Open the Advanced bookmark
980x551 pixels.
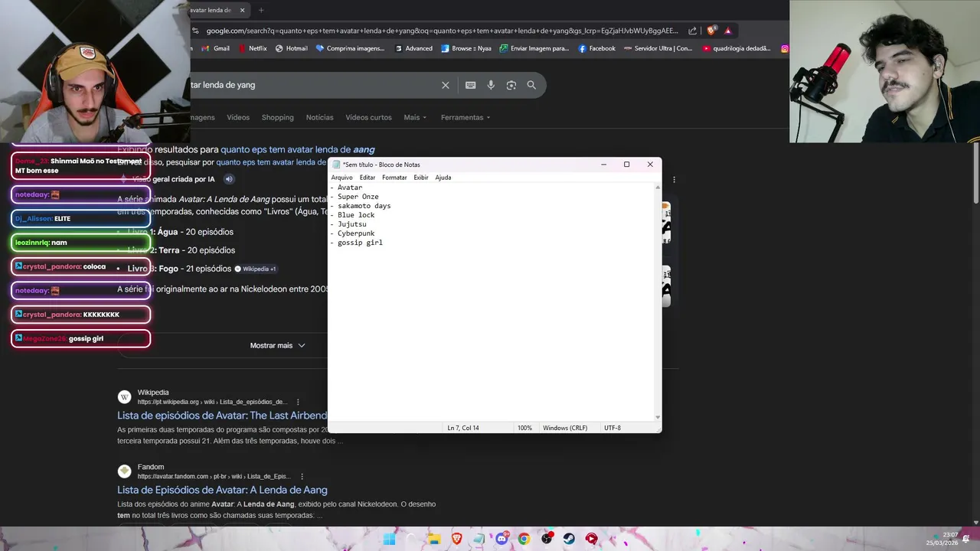413,48
